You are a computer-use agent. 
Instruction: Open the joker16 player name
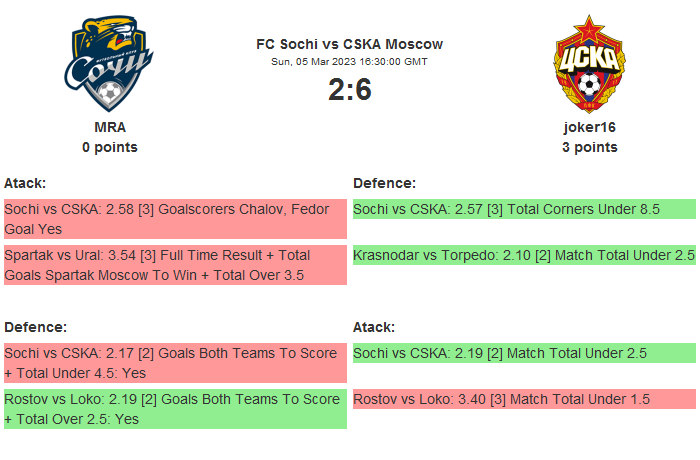coord(589,127)
